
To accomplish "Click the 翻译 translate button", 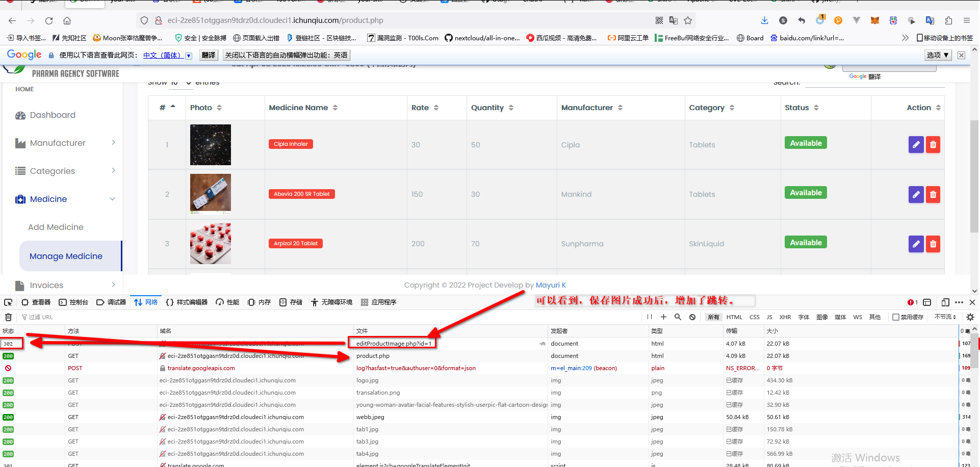I will [x=208, y=55].
